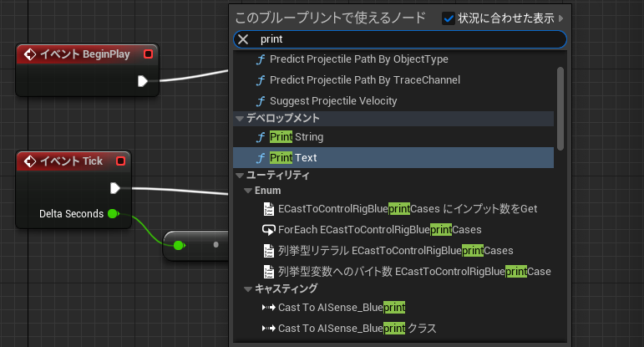Click the red delegate pin on BeginPlay

point(148,54)
